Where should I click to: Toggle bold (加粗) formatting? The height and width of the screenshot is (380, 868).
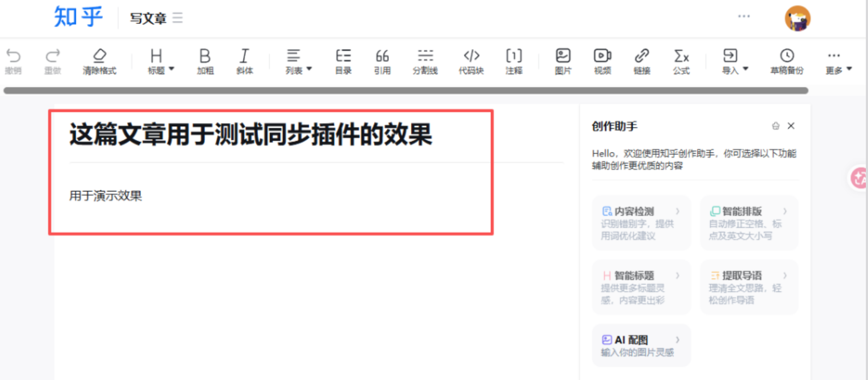click(x=205, y=56)
